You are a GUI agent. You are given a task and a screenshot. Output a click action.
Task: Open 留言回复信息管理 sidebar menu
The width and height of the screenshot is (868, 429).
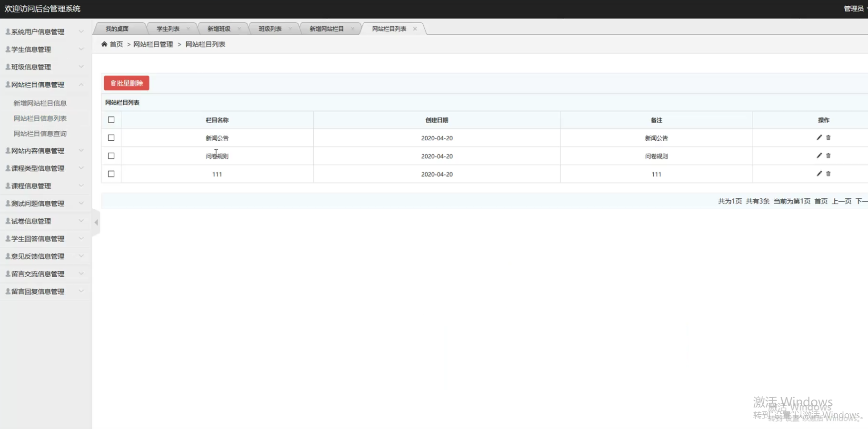(38, 292)
